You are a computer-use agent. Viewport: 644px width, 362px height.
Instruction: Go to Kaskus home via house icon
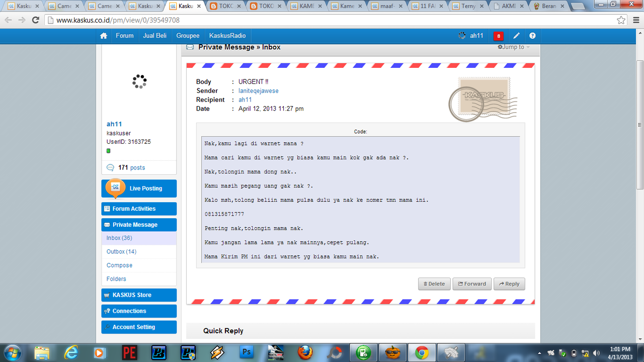click(104, 36)
